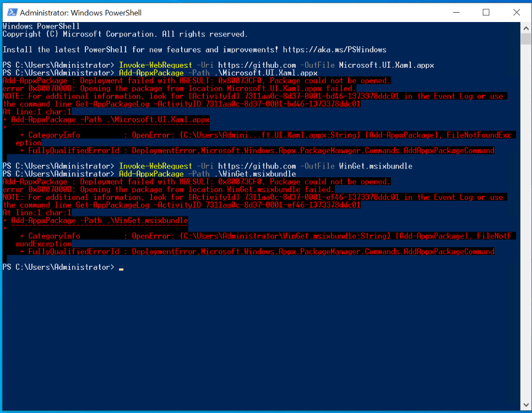Image resolution: width=532 pixels, height=413 pixels.
Task: Click the PowerShell icon in the title bar
Action: 11,12
